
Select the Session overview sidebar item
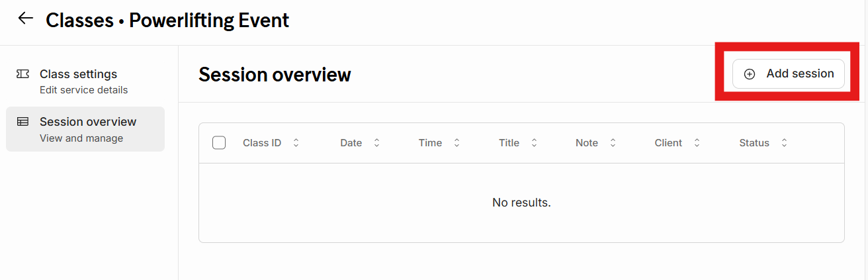[85, 129]
